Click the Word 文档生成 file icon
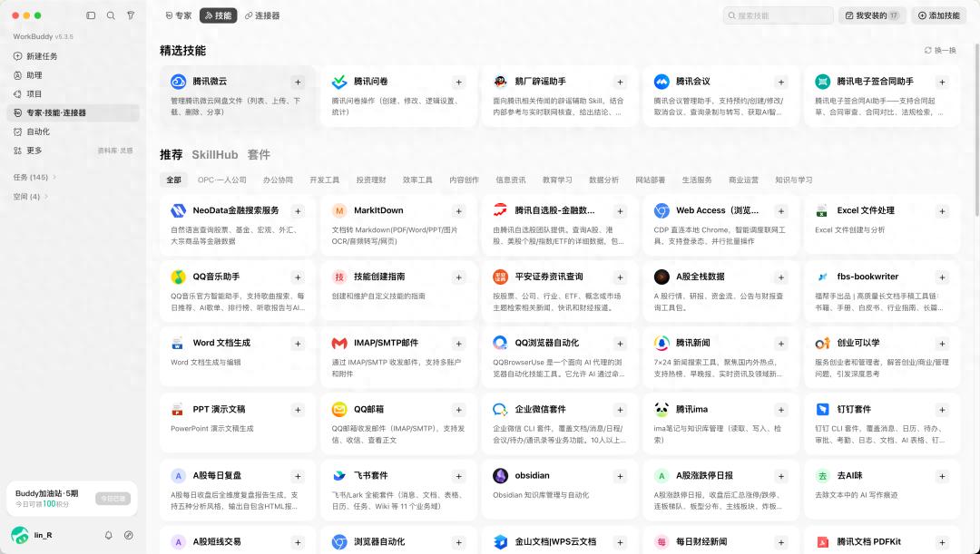This screenshot has width=980, height=554. (178, 343)
